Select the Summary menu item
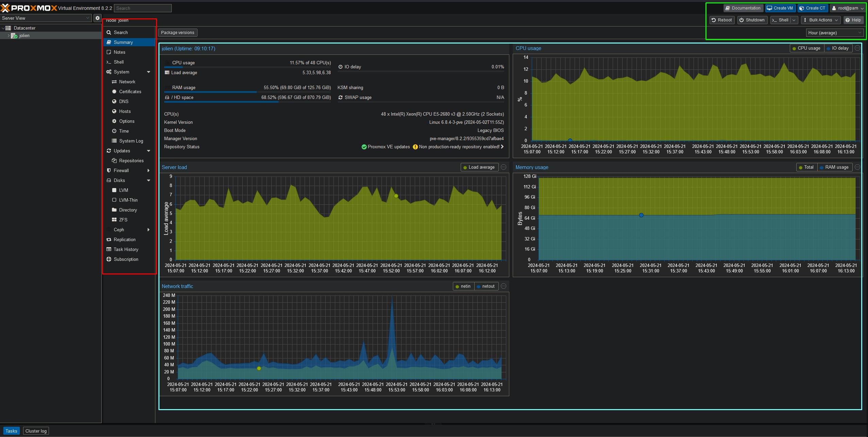This screenshot has height=437, width=868. 129,42
